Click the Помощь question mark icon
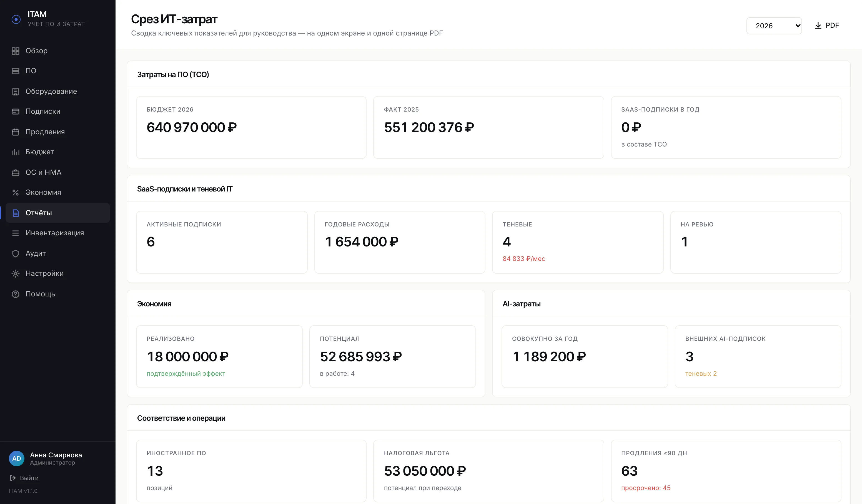 [15, 294]
